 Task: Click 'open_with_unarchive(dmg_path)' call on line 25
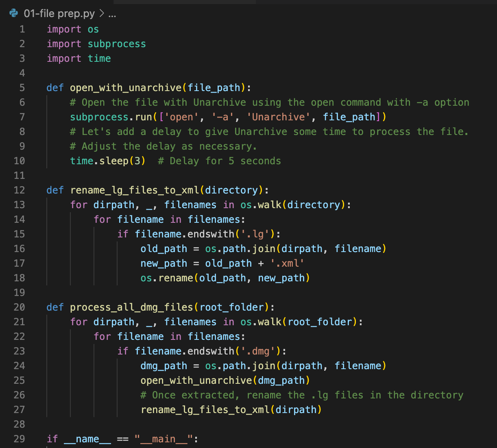click(x=225, y=381)
